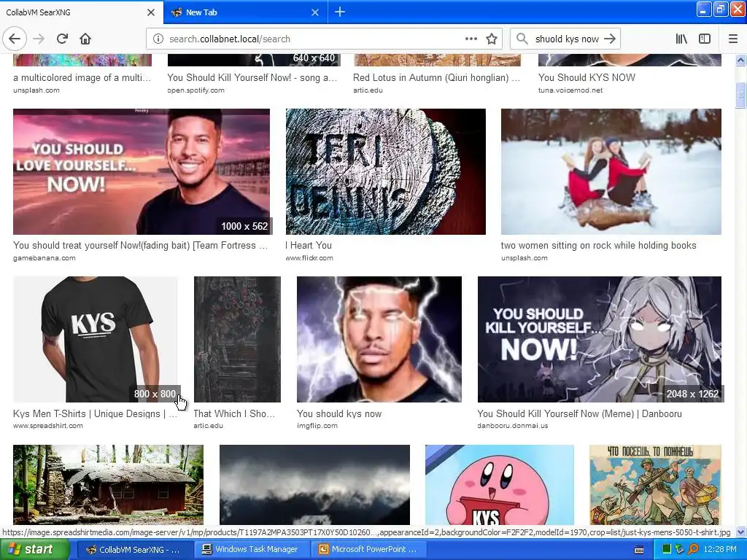
Task: Toggle the sidebar view icon
Action: pos(705,39)
